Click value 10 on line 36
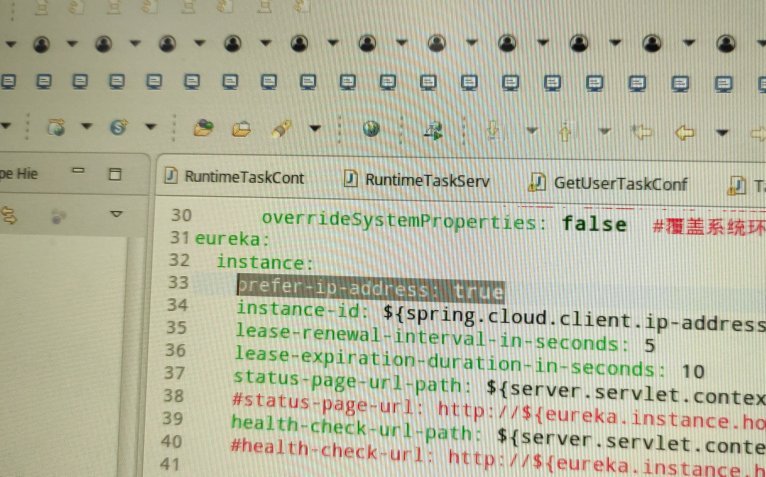Image resolution: width=766 pixels, height=477 pixels. (693, 371)
